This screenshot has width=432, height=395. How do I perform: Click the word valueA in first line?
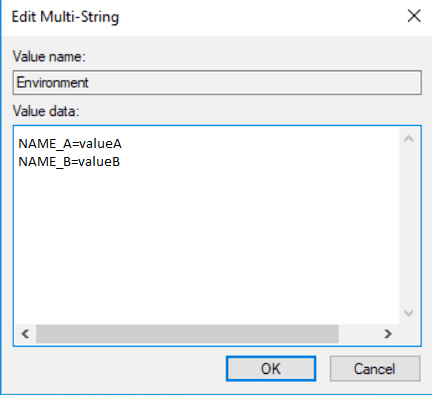coord(100,144)
